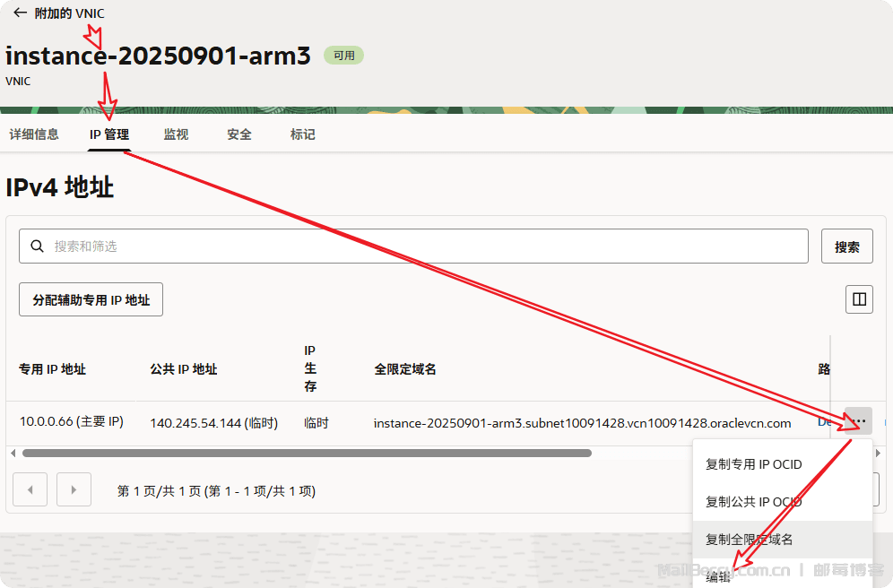The width and height of the screenshot is (893, 588).
Task: Open the three-dot actions menu for 10.0.0.66
Action: (x=858, y=421)
